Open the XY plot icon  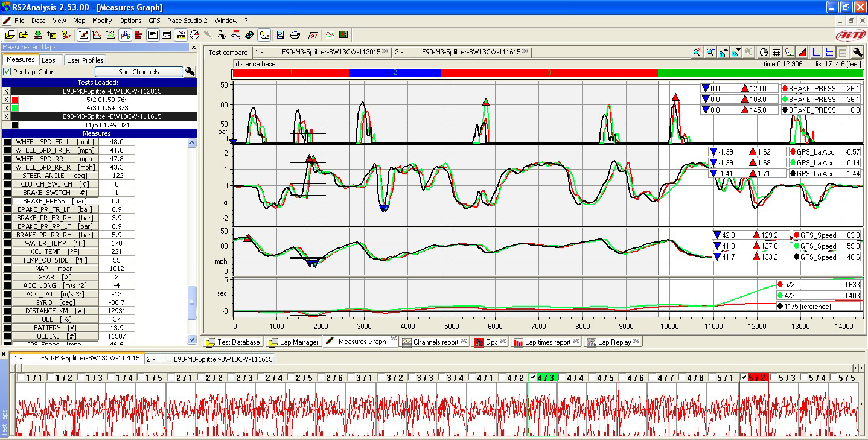(110, 34)
